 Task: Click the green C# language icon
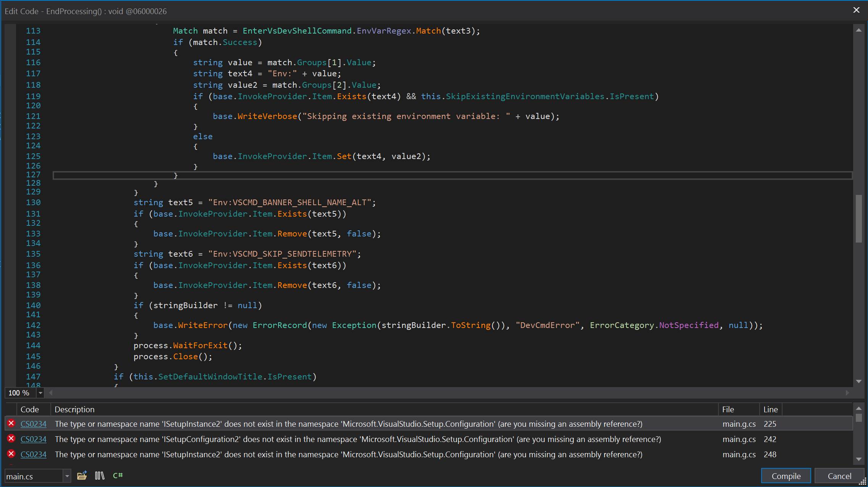pyautogui.click(x=118, y=476)
